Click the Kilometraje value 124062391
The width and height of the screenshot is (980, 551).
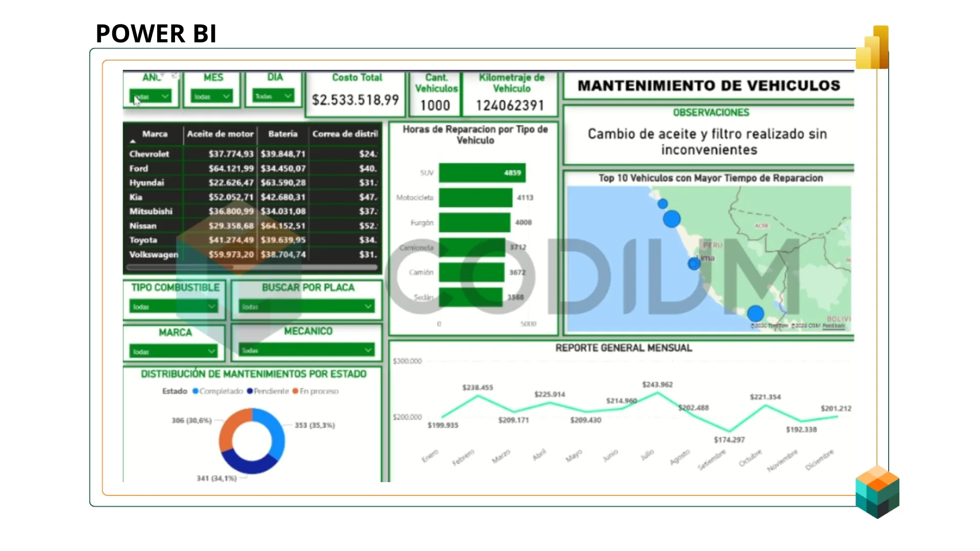(x=510, y=106)
